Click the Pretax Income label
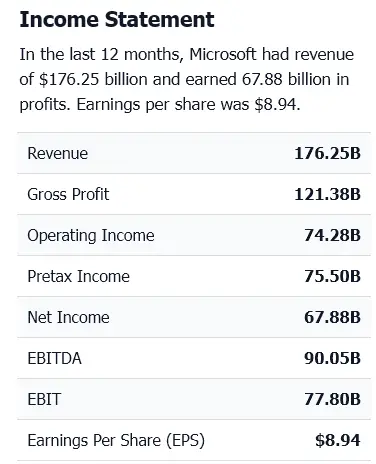The height and width of the screenshot is (464, 376). pos(79,276)
